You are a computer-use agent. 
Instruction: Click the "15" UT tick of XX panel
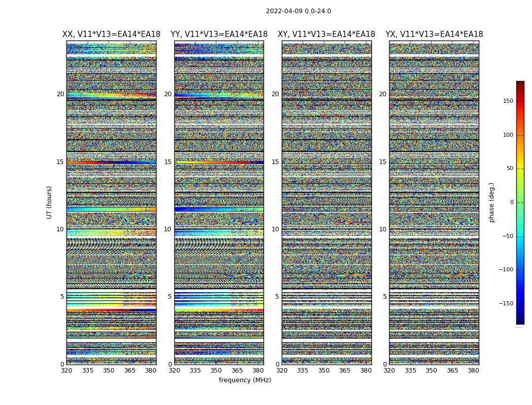pyautogui.click(x=60, y=162)
